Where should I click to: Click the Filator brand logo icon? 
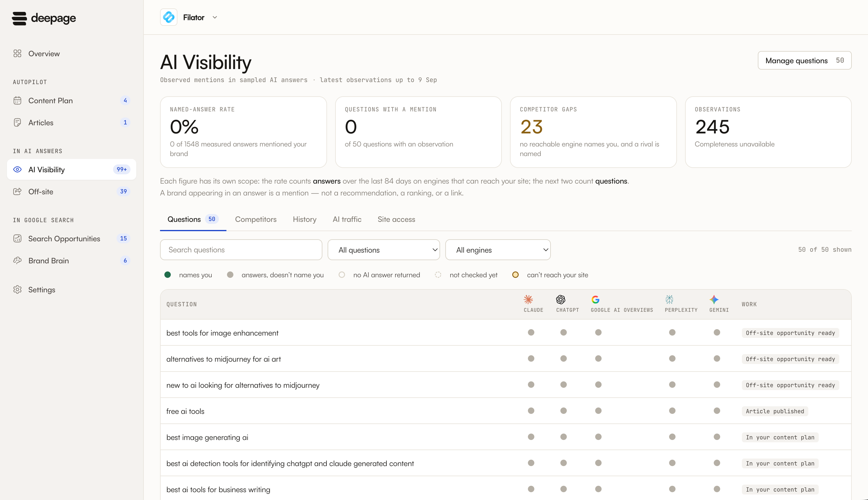tap(168, 17)
